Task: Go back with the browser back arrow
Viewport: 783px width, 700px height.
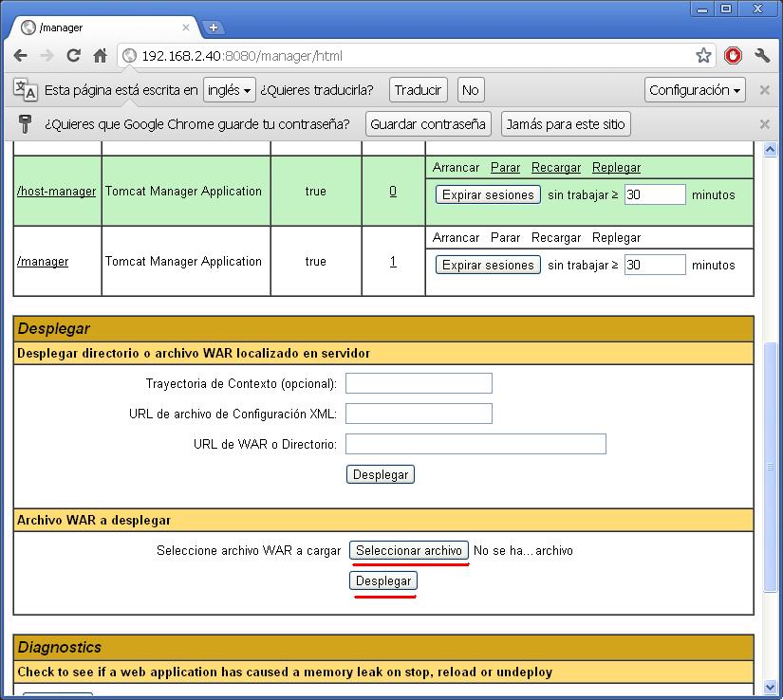Action: pyautogui.click(x=21, y=55)
